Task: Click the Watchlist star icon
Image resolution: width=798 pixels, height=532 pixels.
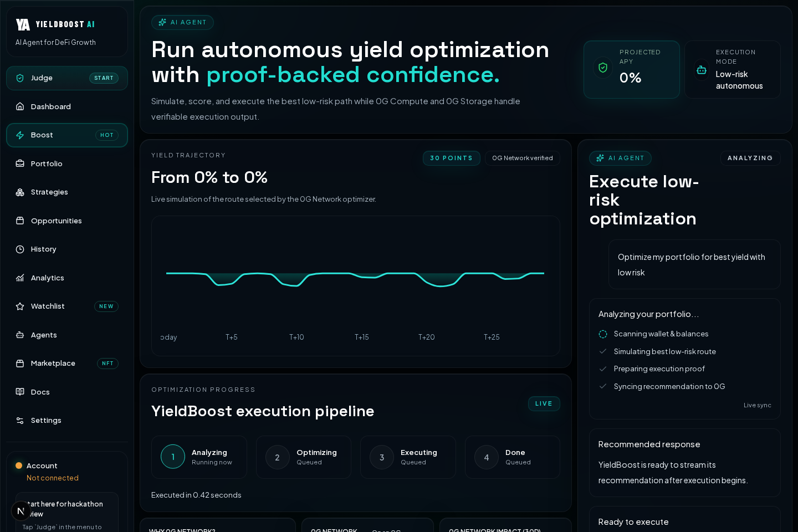Action: [20, 306]
